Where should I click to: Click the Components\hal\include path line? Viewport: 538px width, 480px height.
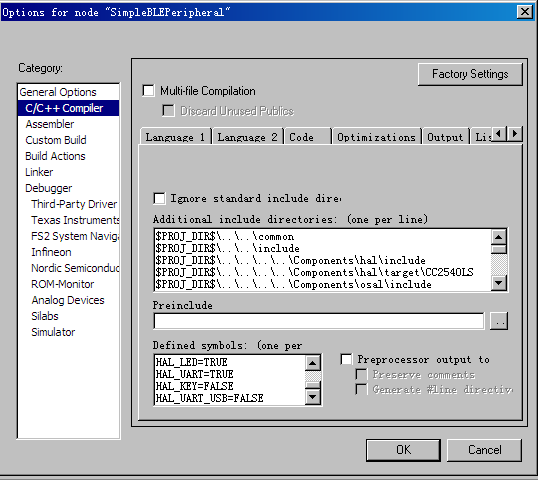tap(291, 260)
